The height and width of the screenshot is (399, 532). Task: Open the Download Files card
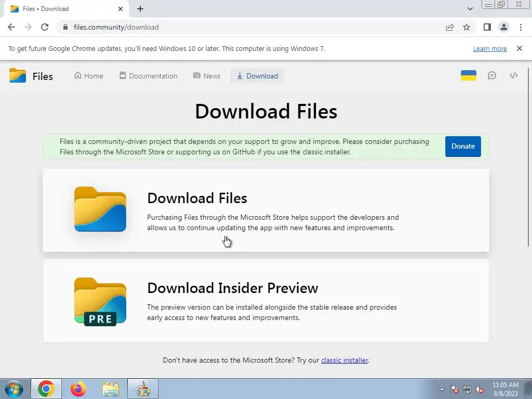click(x=266, y=210)
